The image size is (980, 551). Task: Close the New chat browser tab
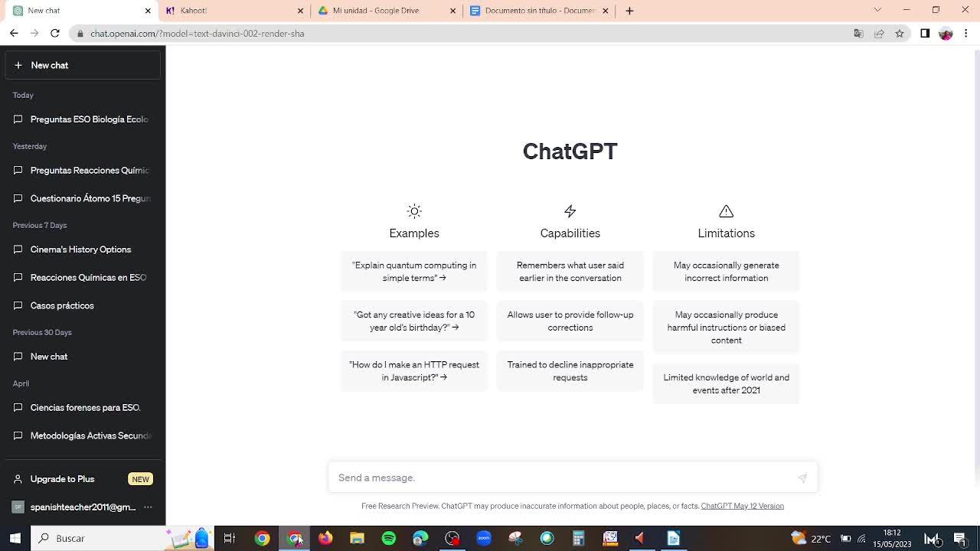pos(148,11)
